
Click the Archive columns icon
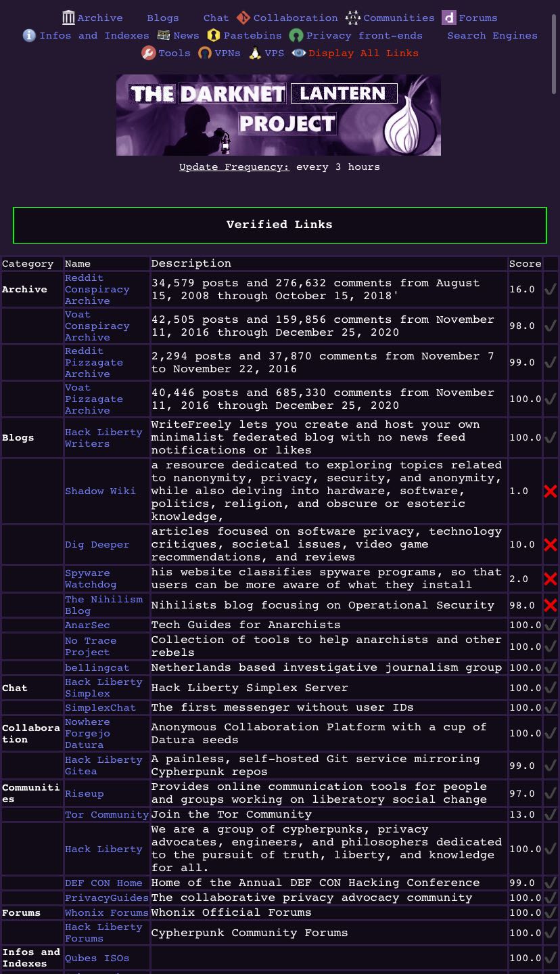68,18
